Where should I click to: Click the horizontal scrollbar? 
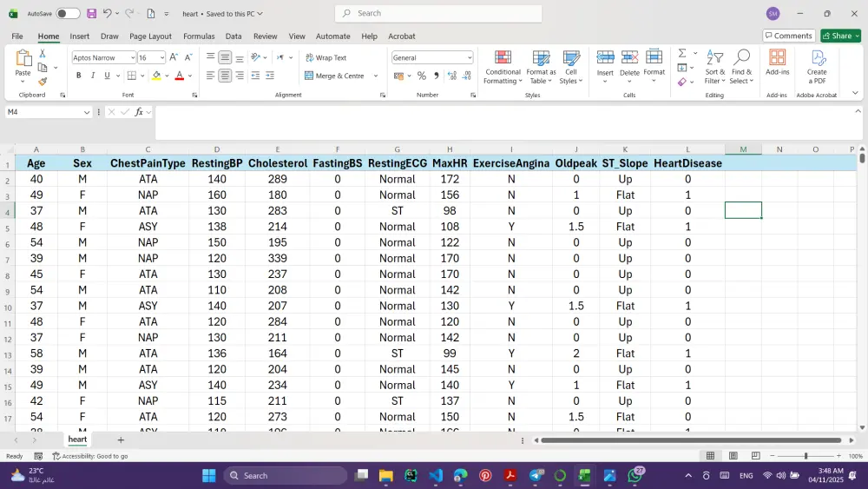(x=691, y=440)
